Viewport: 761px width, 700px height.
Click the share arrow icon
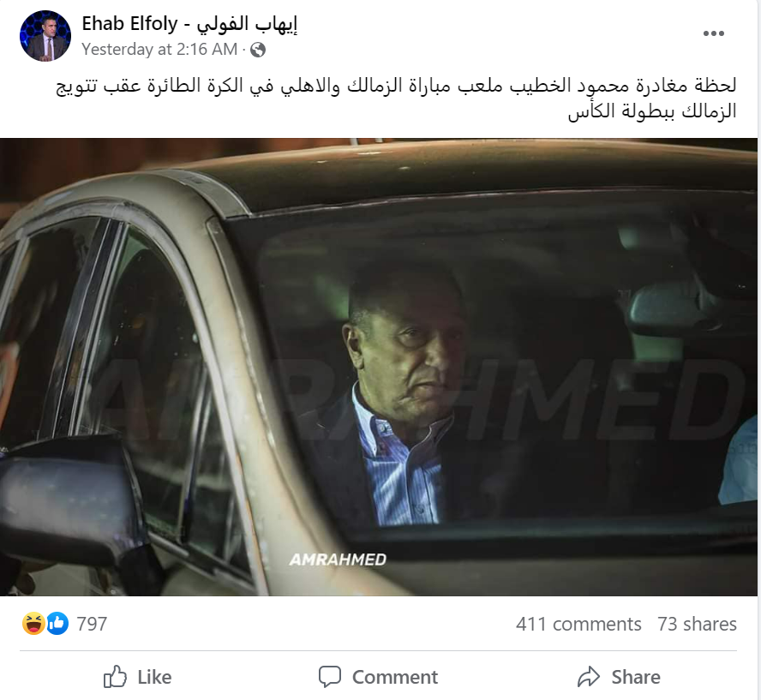(589, 677)
